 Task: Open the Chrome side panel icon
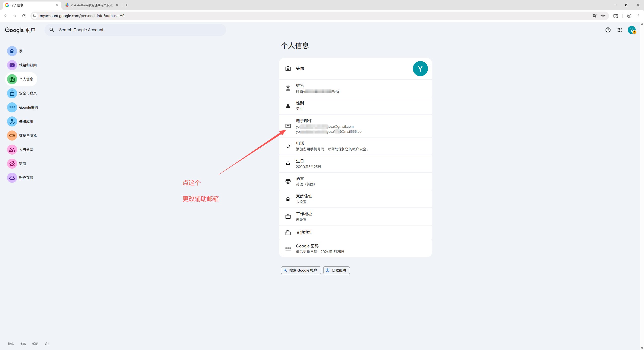pyautogui.click(x=616, y=16)
